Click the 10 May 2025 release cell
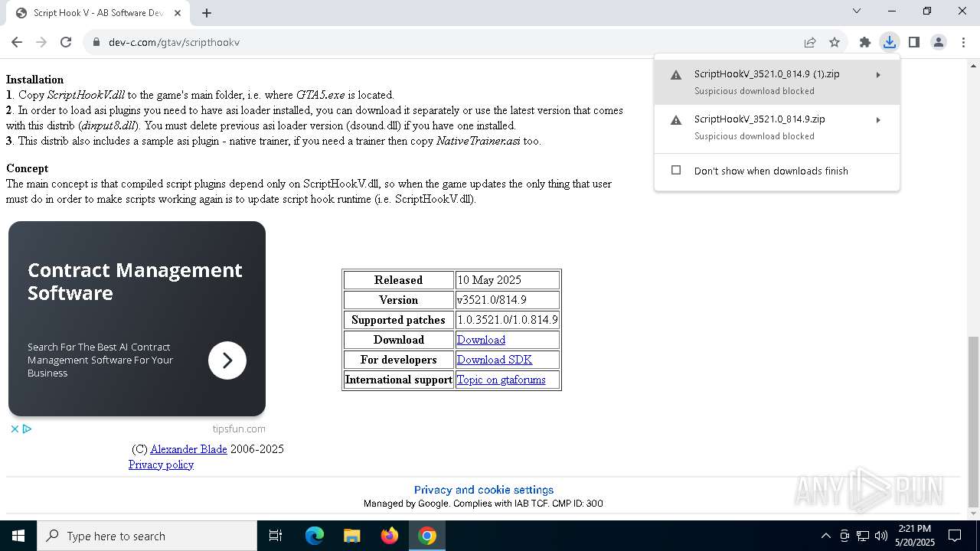This screenshot has height=551, width=980. point(507,280)
